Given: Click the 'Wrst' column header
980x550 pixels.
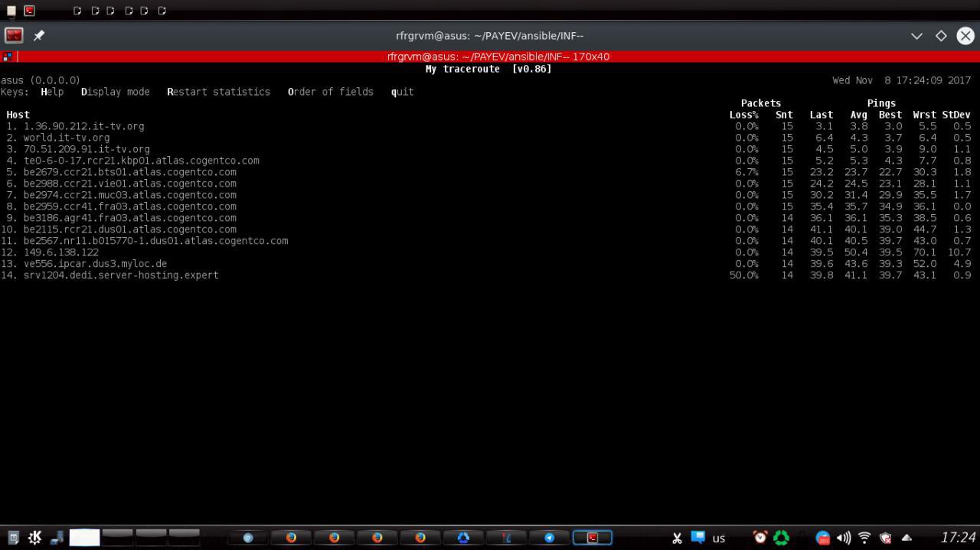Looking at the screenshot, I should pyautogui.click(x=925, y=115).
